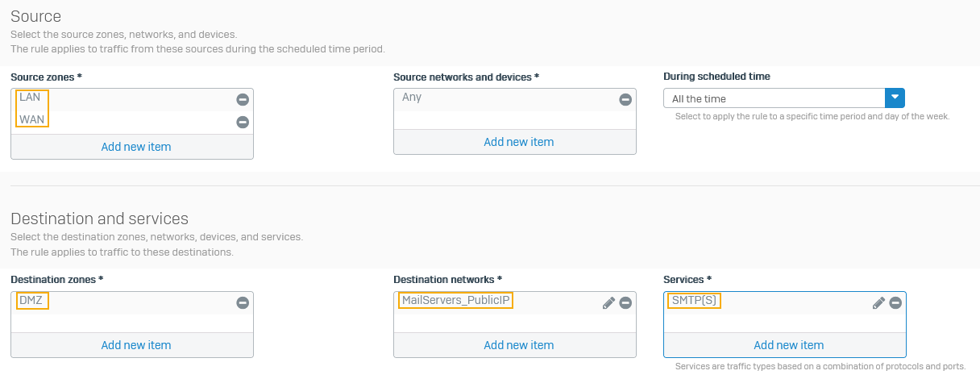980x379 pixels.
Task: Select the DMZ destination zone entry
Action: tap(31, 300)
